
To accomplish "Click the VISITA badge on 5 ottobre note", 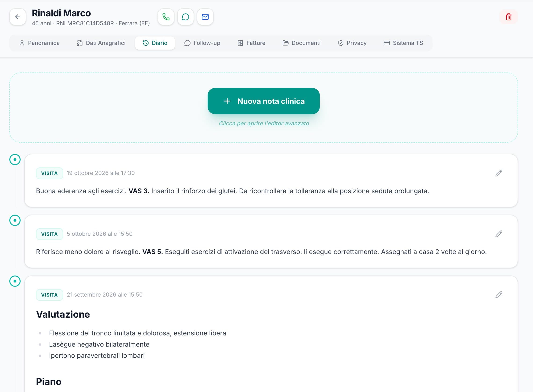I will [x=49, y=234].
